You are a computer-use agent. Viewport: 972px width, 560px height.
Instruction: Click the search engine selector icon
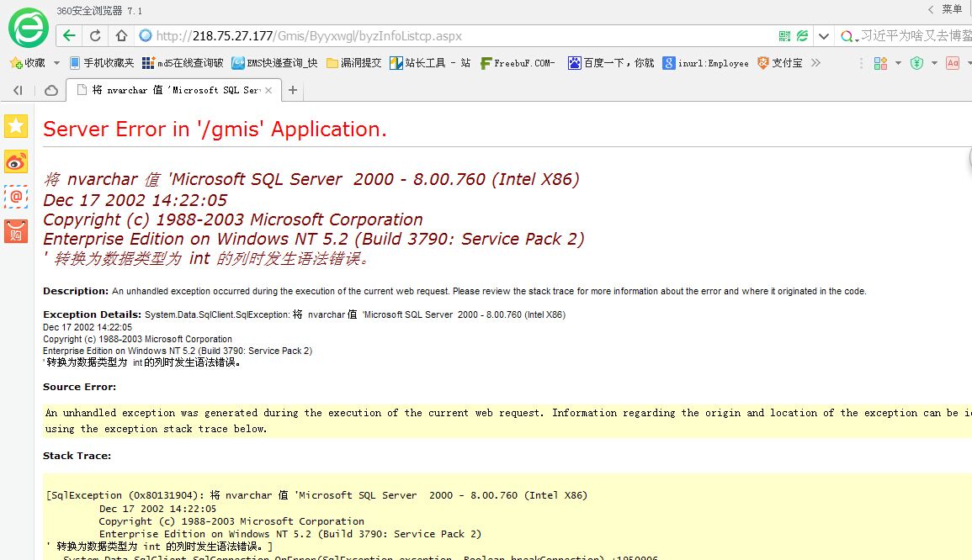point(848,36)
